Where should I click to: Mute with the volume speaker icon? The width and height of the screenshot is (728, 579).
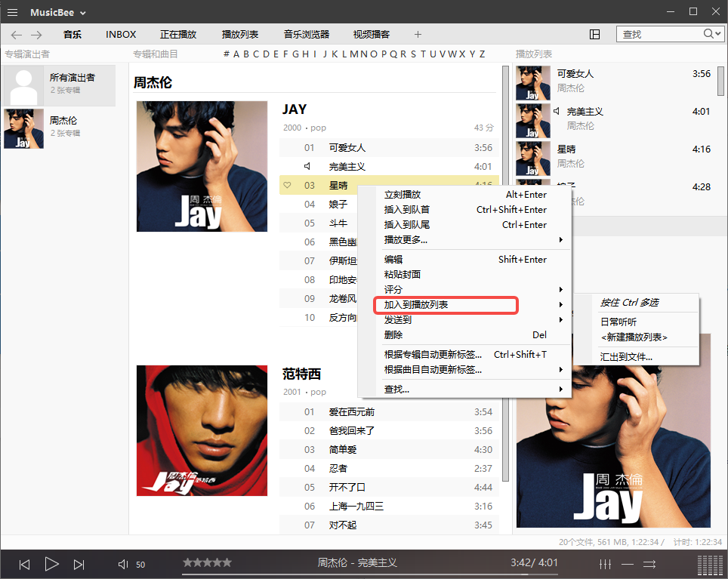(123, 564)
